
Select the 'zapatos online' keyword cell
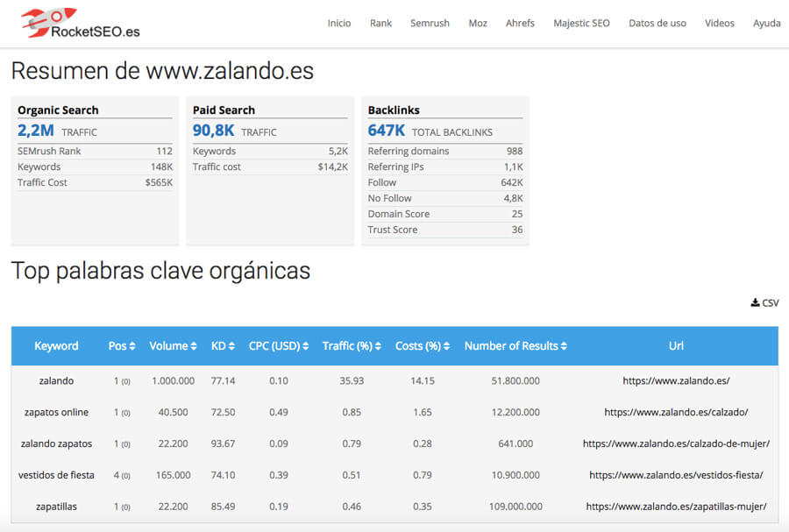tap(56, 412)
